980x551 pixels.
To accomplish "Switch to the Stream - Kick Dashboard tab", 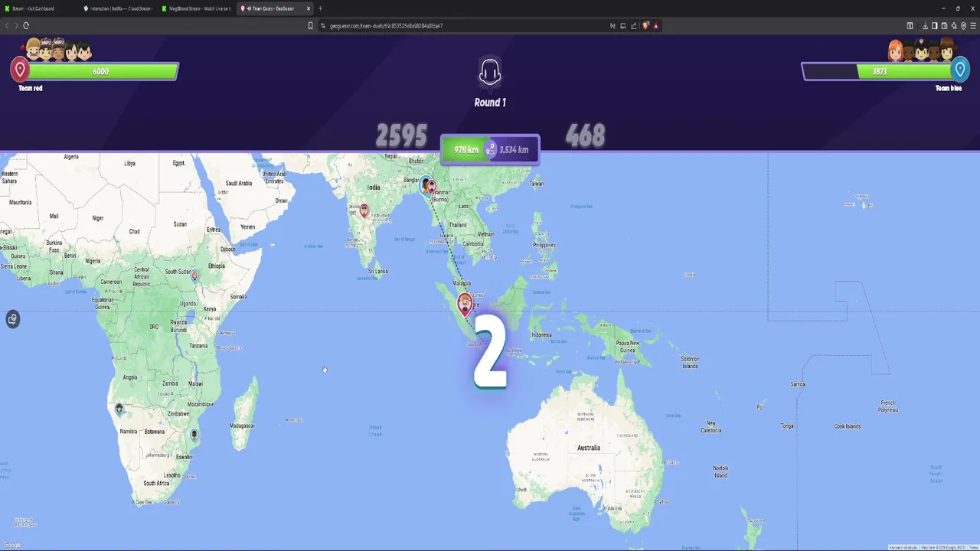I will pyautogui.click(x=38, y=8).
